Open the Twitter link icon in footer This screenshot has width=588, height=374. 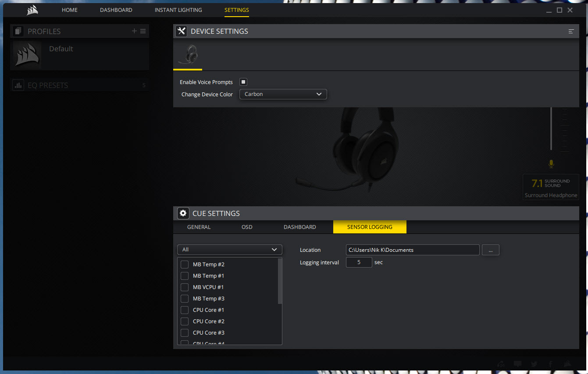(534, 364)
